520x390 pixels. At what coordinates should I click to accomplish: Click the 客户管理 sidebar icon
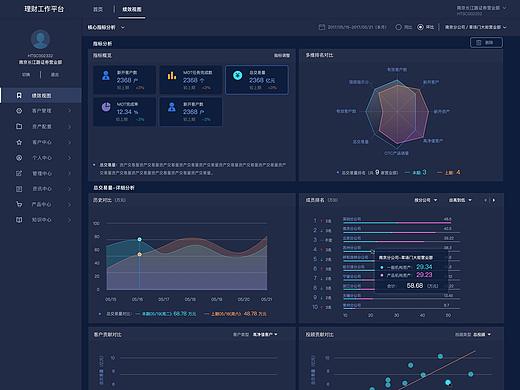point(19,111)
